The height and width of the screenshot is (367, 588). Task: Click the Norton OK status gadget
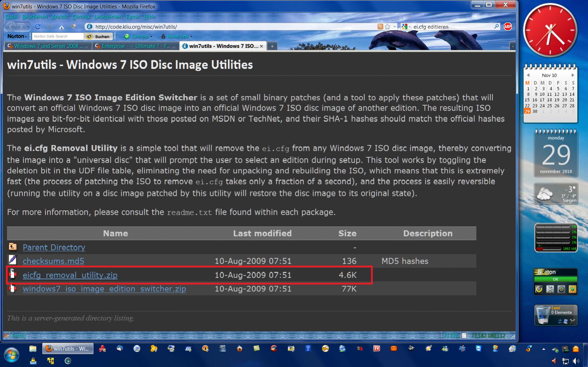555,282
